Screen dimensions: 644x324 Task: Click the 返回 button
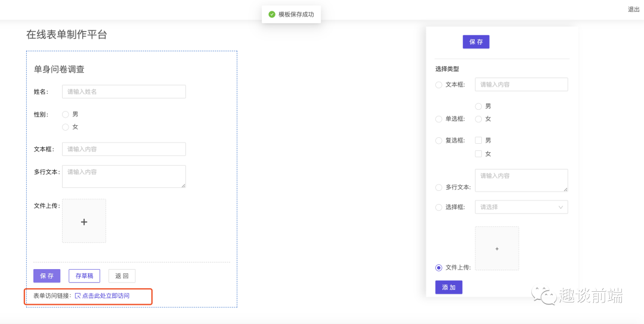point(122,276)
